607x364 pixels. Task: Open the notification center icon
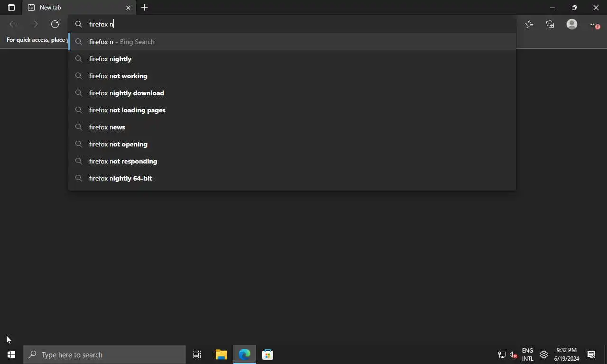[591, 355]
